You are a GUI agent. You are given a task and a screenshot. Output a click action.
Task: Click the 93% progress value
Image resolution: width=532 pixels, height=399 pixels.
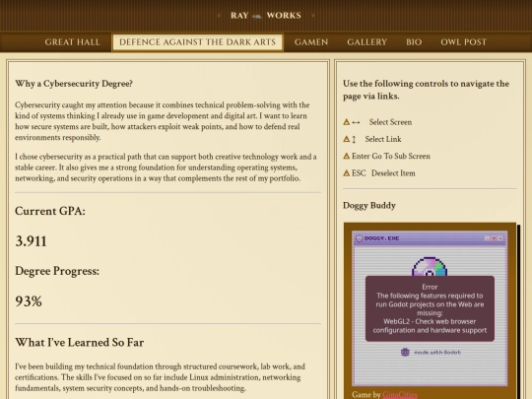click(29, 301)
